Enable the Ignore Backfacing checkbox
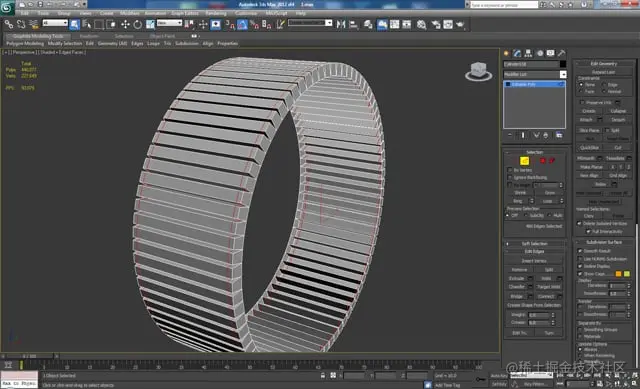 (510, 178)
